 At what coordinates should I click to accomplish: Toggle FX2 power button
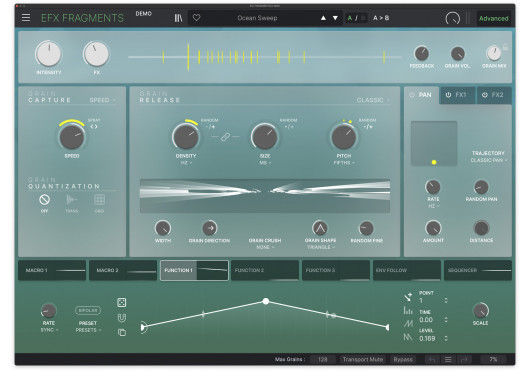pos(484,95)
